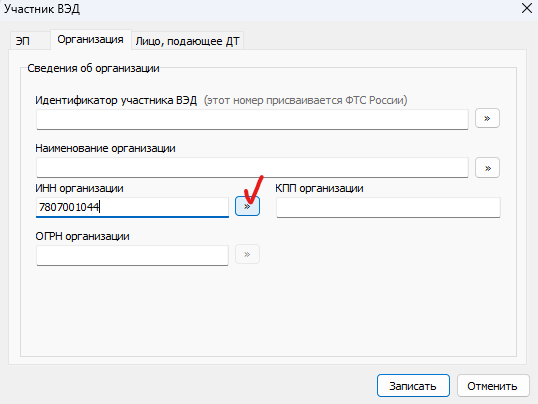Screen dimensions: 538x404
Task: Click the Сведения об организации group label
Action: [x=93, y=68]
